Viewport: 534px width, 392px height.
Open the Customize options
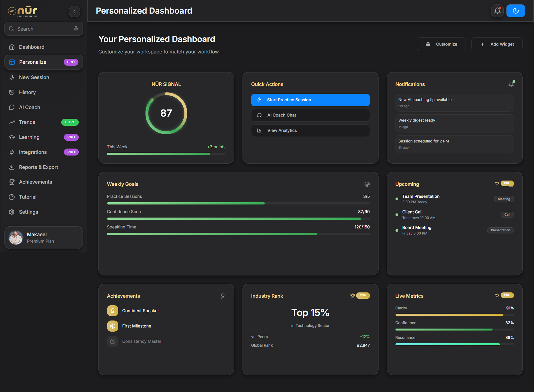[441, 44]
